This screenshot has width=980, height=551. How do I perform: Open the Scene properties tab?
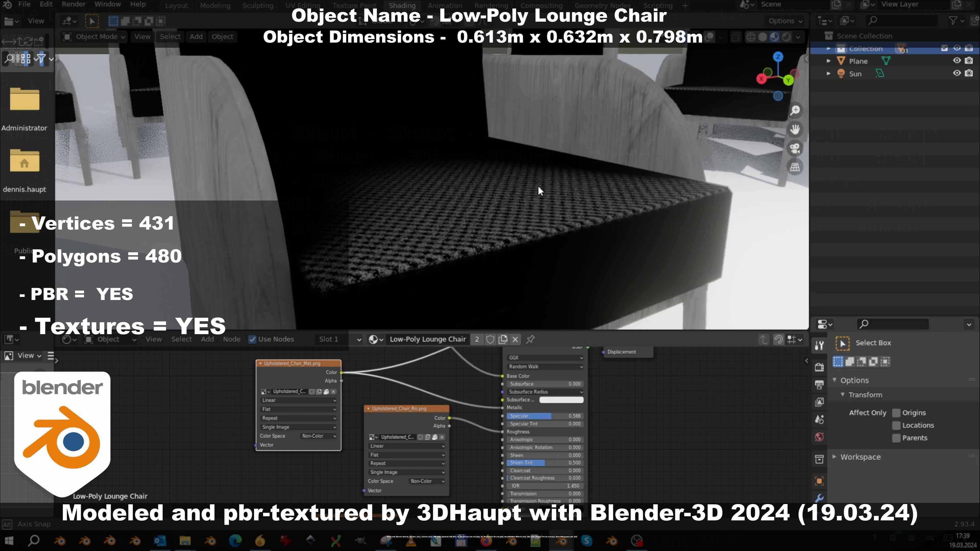coord(819,419)
